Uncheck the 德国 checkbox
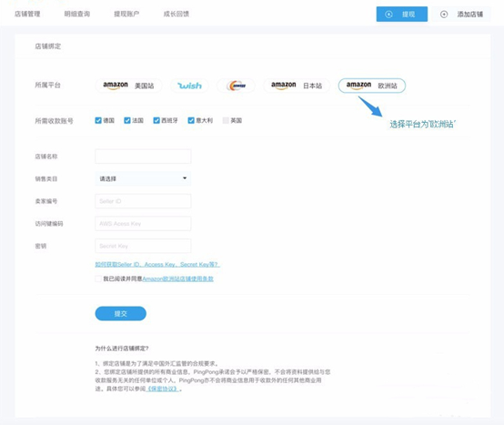 click(x=98, y=120)
